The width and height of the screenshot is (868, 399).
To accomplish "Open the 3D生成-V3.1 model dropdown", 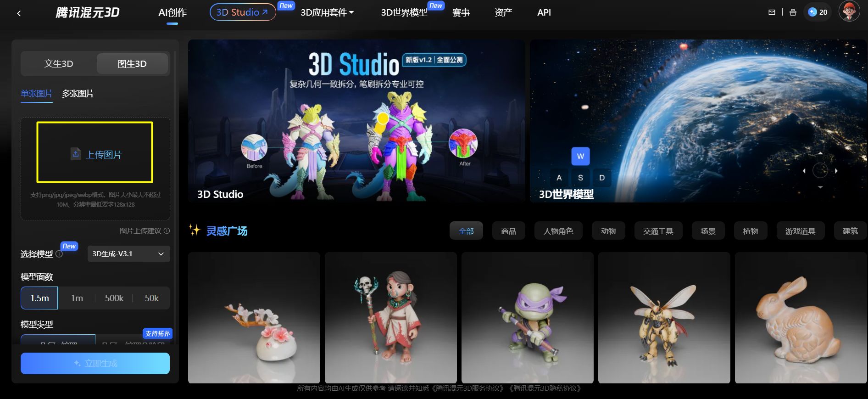I will pyautogui.click(x=128, y=254).
